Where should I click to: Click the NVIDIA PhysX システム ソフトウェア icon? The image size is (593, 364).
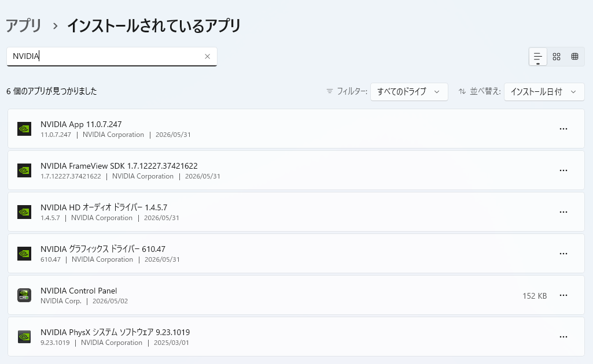[x=24, y=337]
